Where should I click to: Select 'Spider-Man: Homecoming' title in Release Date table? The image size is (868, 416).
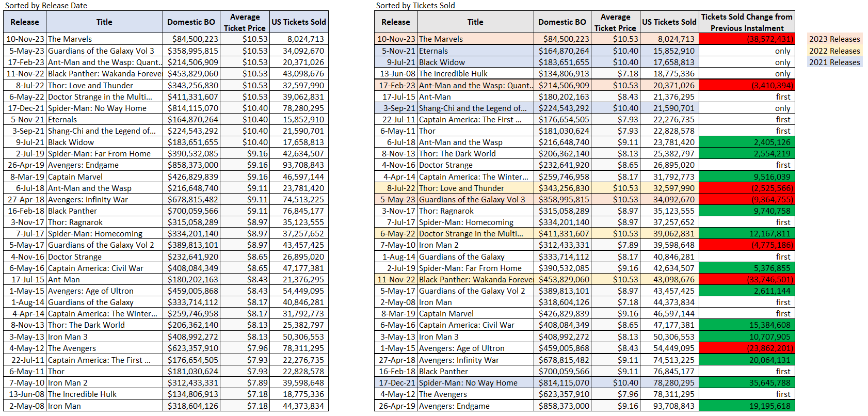coord(95,234)
